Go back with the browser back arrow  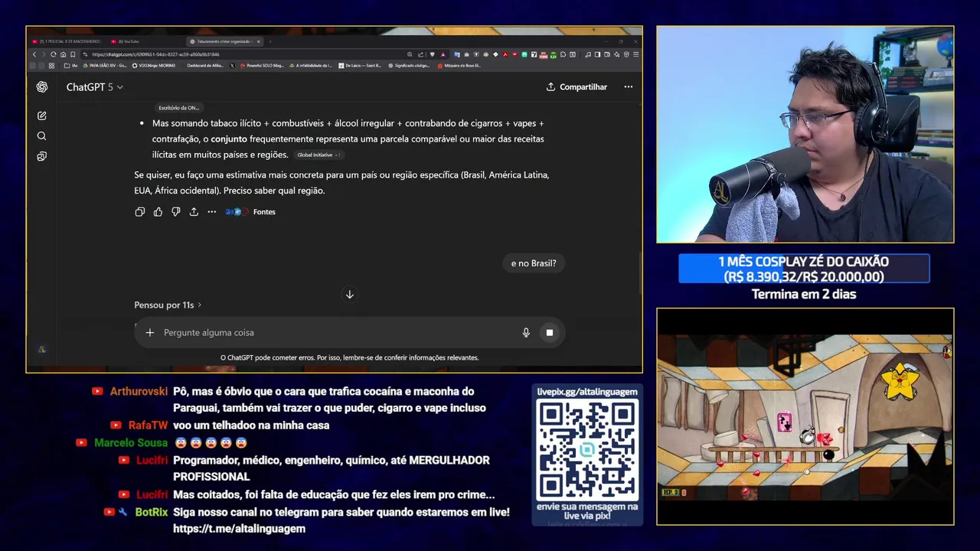click(34, 54)
